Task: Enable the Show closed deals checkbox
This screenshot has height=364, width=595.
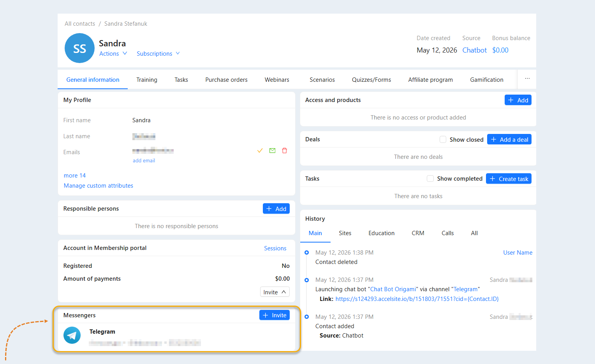Action: 443,139
